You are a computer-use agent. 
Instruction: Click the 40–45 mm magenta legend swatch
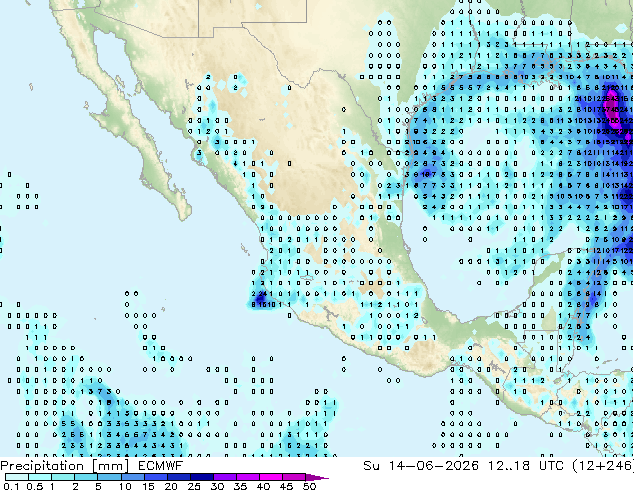(x=270, y=477)
